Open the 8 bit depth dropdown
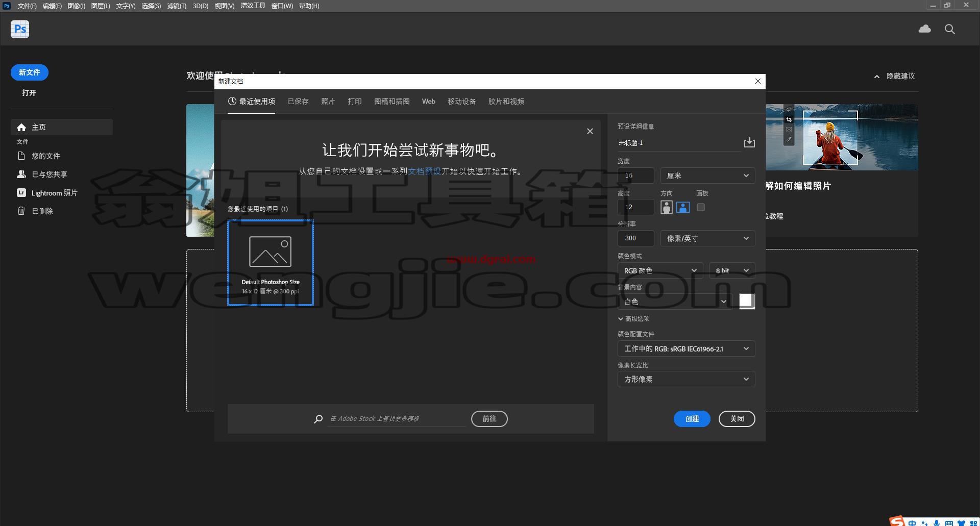 [732, 270]
